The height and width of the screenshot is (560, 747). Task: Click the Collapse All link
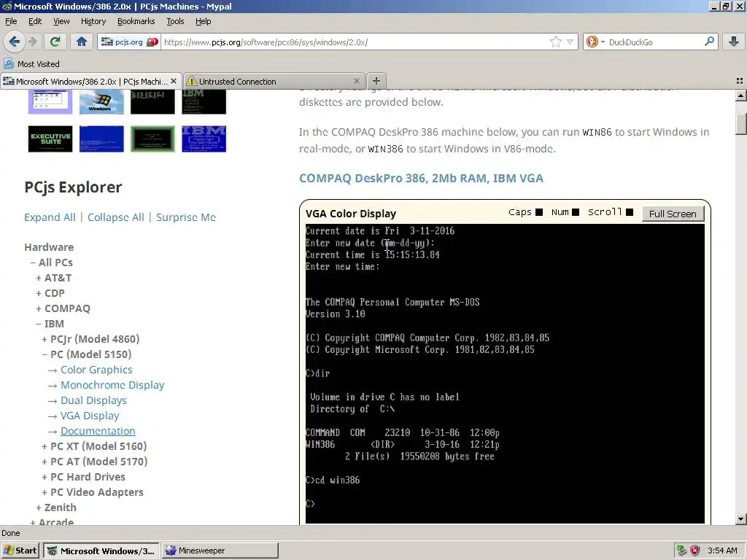(x=116, y=217)
